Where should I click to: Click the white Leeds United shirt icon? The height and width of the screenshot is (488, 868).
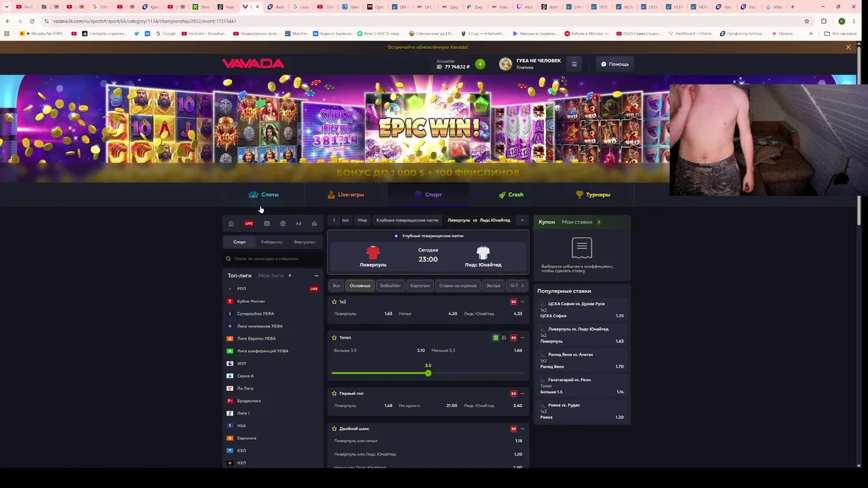pos(483,253)
